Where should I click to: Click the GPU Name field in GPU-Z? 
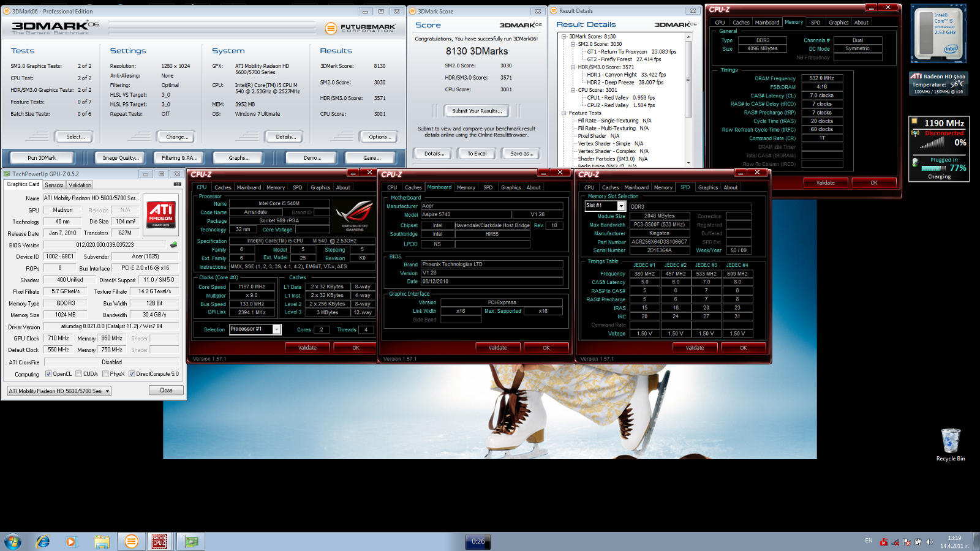tap(91, 198)
